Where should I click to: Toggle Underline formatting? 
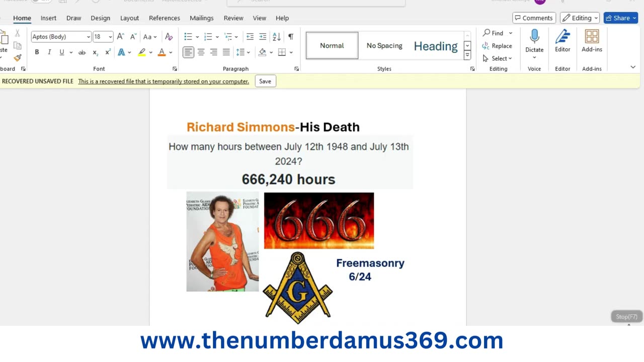click(62, 52)
